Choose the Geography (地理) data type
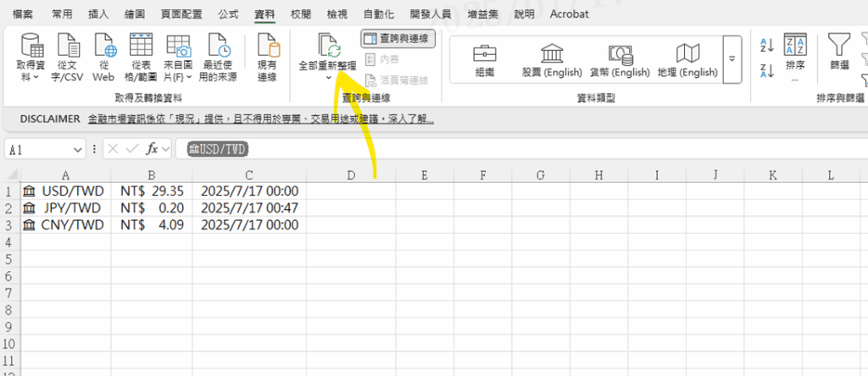This screenshot has height=376, width=868. [687, 58]
